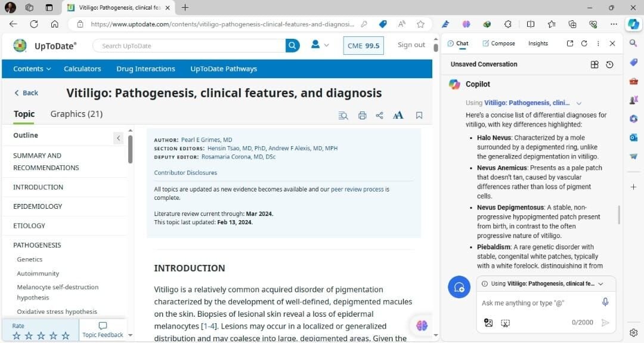Expand the Contents dropdown menu
Viewport: 644px width, 343px height.
coord(32,69)
